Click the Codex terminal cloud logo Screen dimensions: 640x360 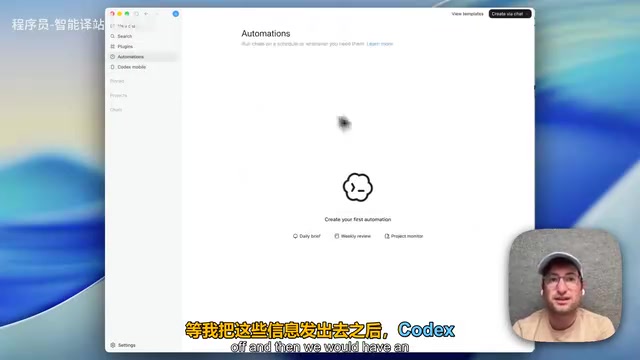pyautogui.click(x=358, y=187)
